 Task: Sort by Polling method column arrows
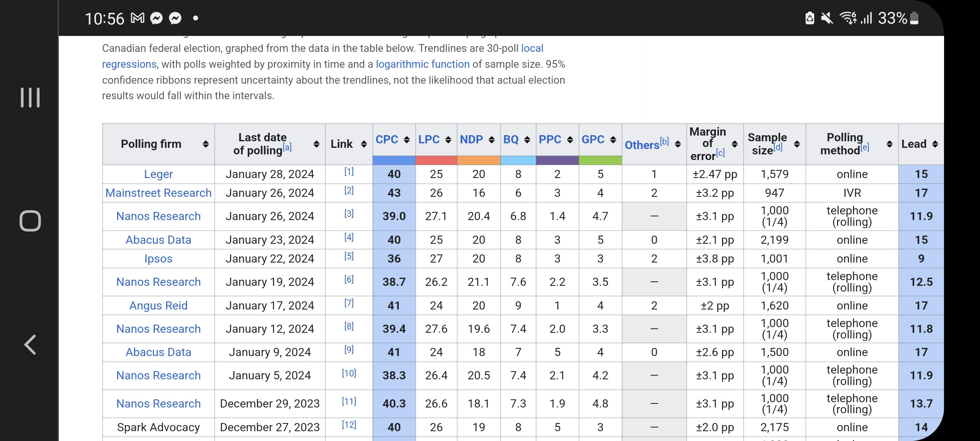click(889, 144)
